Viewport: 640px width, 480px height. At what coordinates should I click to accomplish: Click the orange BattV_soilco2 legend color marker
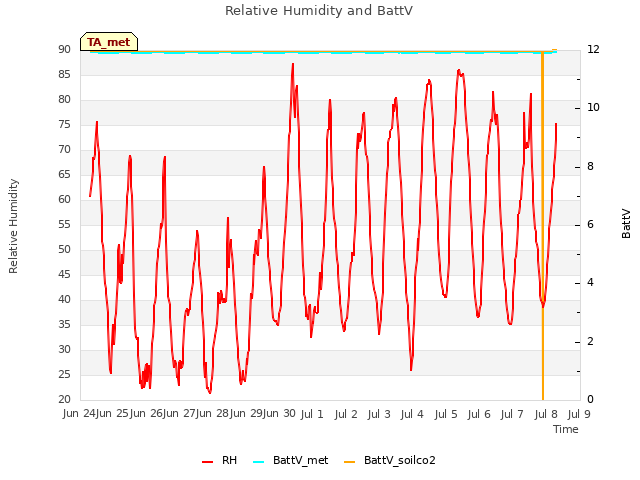pyautogui.click(x=349, y=462)
